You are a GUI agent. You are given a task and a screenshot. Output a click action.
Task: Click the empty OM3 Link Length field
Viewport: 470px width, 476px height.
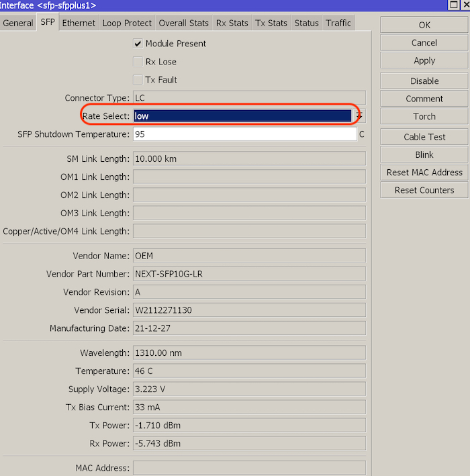249,213
